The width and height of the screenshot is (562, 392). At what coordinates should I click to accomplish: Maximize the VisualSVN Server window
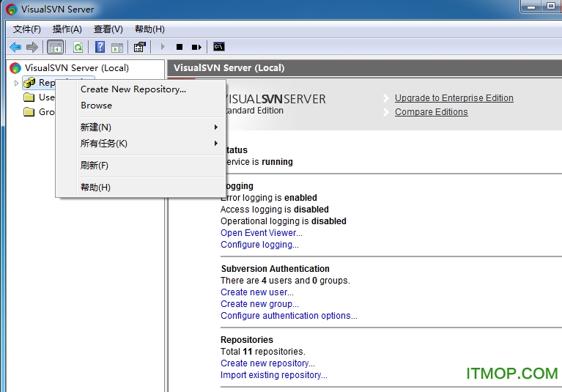pyautogui.click(x=550, y=7)
